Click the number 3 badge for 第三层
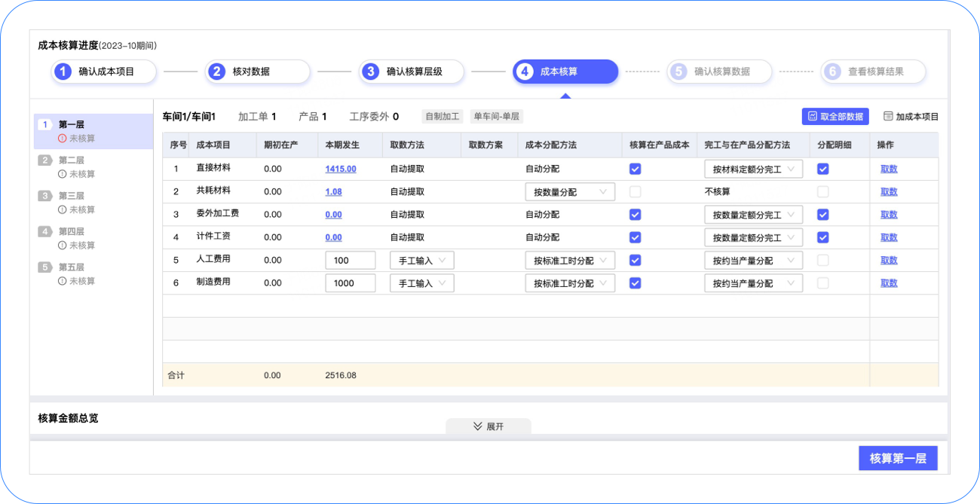Viewport: 980px width, 504px height. pos(45,196)
